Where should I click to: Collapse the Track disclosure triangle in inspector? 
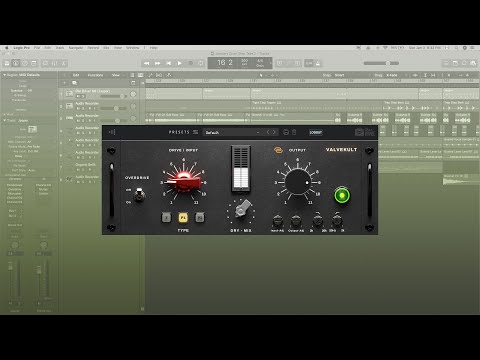click(4, 120)
